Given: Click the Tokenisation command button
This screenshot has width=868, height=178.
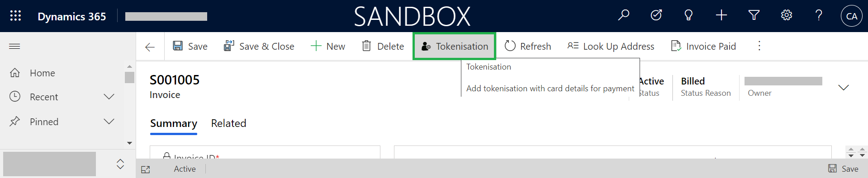Looking at the screenshot, I should (x=455, y=46).
